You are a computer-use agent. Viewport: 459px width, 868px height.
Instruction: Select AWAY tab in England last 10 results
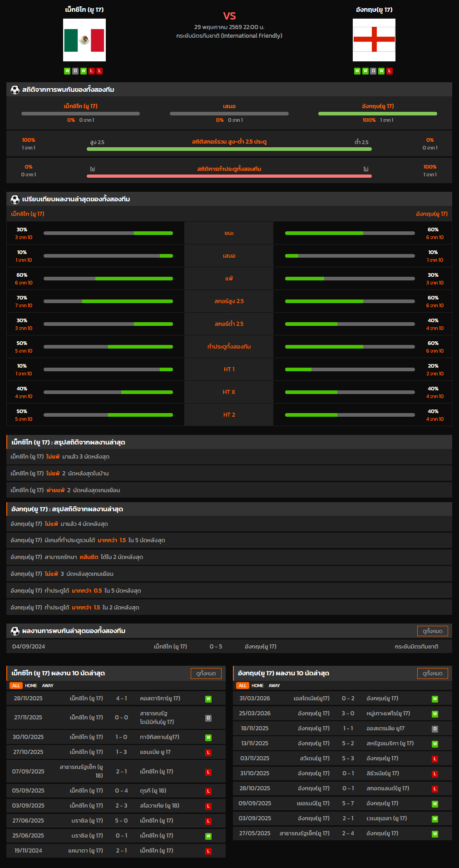pos(274,685)
